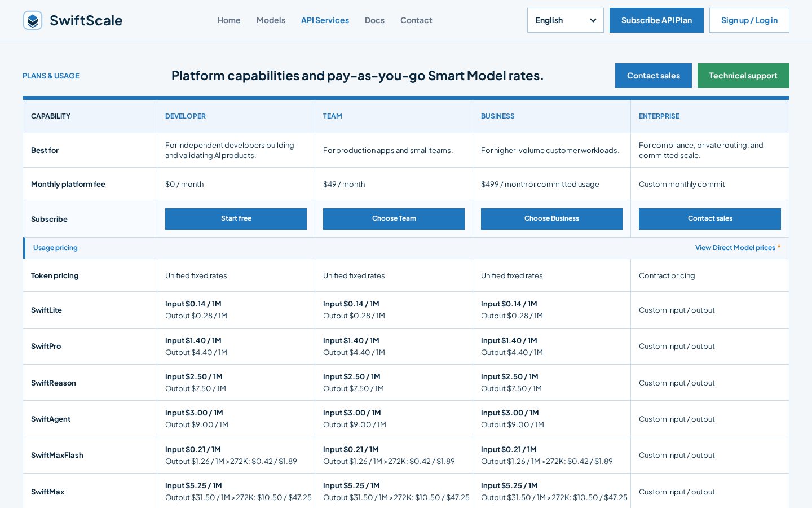Screen dimensions: 812x508
Task: Click the Subscribe row label
Action: pos(49,219)
